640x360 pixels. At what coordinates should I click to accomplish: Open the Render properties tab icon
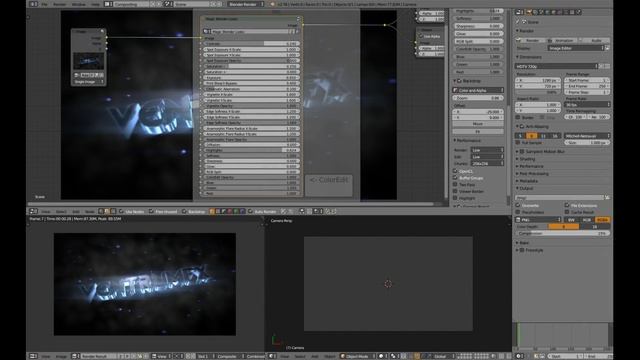pyautogui.click(x=529, y=12)
